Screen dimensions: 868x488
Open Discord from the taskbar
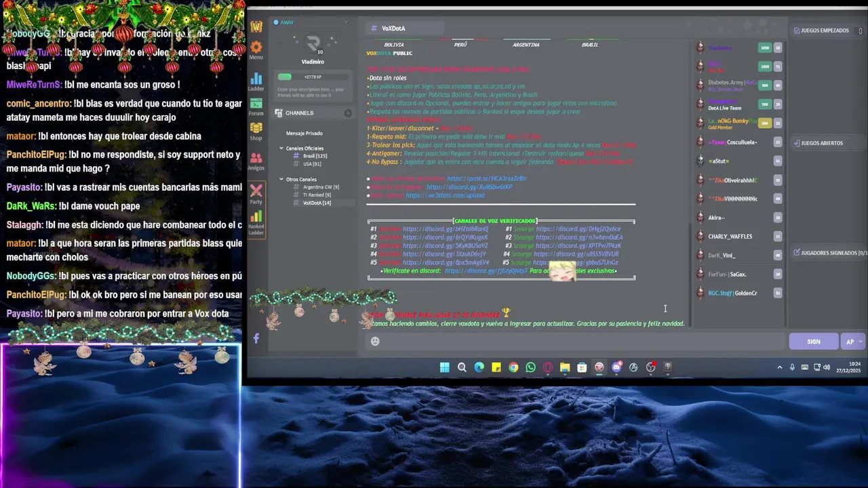[x=616, y=367]
